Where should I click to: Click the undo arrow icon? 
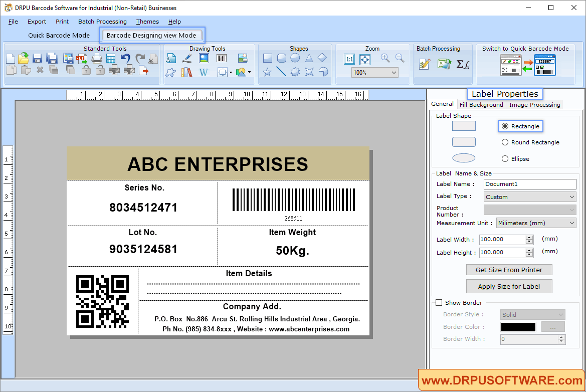(125, 58)
